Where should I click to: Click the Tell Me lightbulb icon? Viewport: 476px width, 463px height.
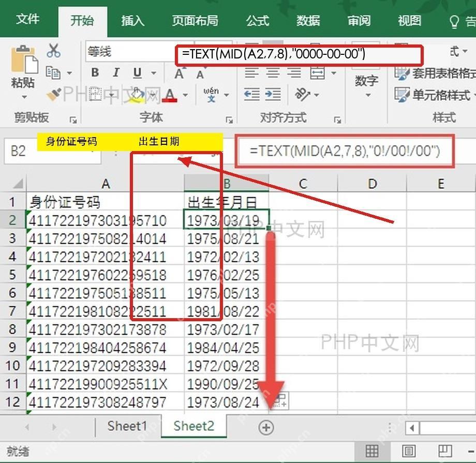click(454, 22)
